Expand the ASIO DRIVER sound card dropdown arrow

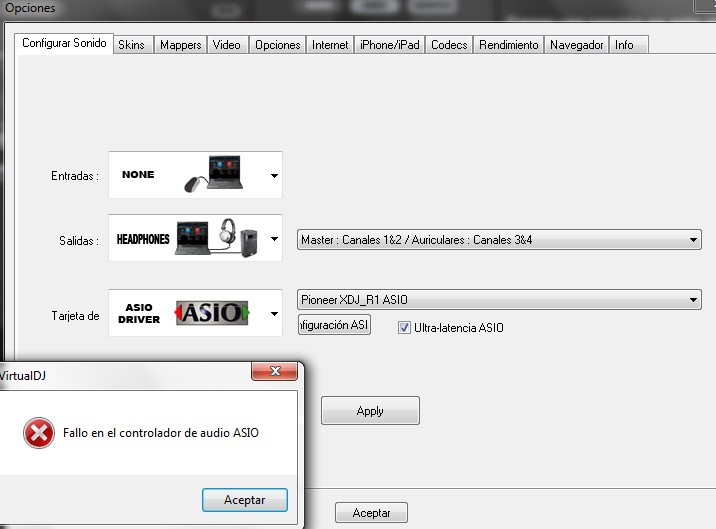click(274, 313)
